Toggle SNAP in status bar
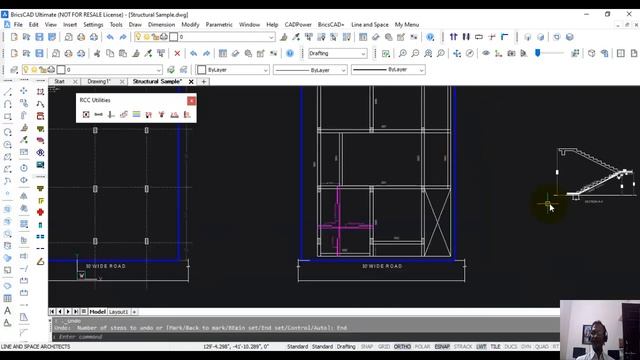 point(367,347)
